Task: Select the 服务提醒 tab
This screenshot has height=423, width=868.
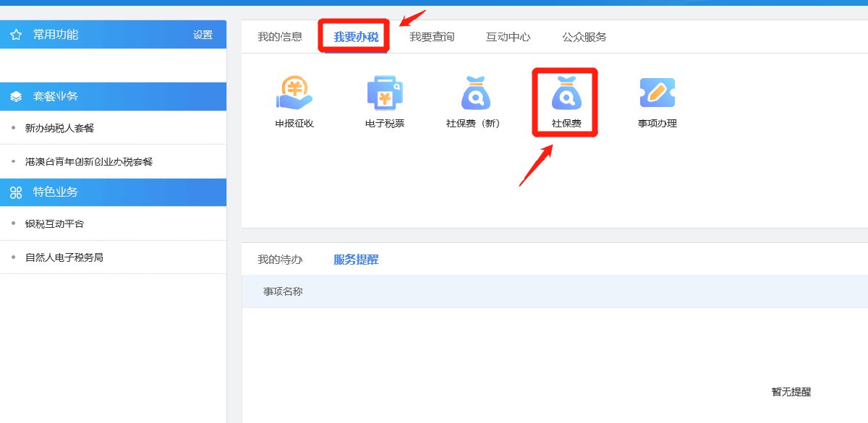Action: (356, 260)
